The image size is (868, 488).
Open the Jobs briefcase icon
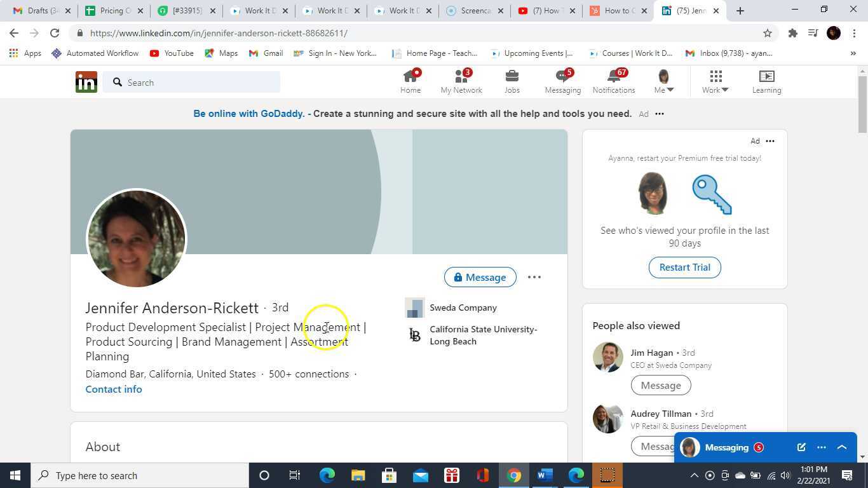512,81
